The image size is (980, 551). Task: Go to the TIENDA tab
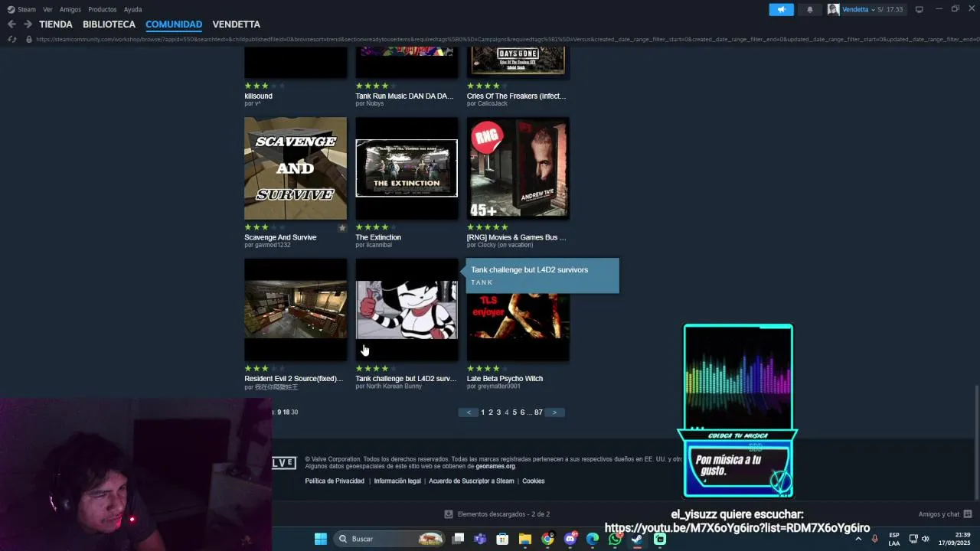pos(56,24)
